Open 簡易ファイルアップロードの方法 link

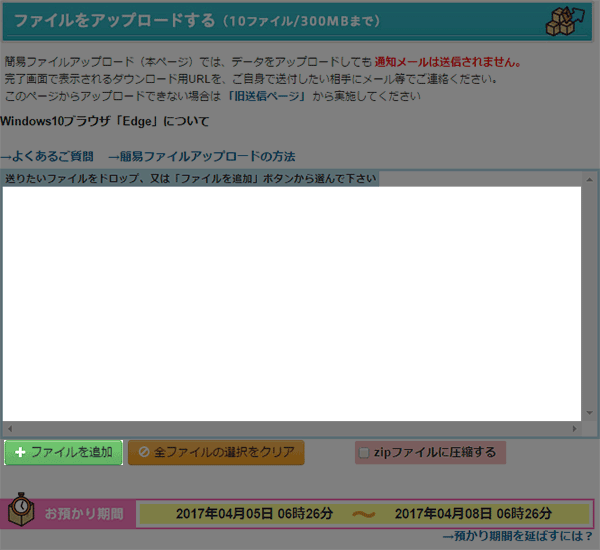tap(202, 156)
